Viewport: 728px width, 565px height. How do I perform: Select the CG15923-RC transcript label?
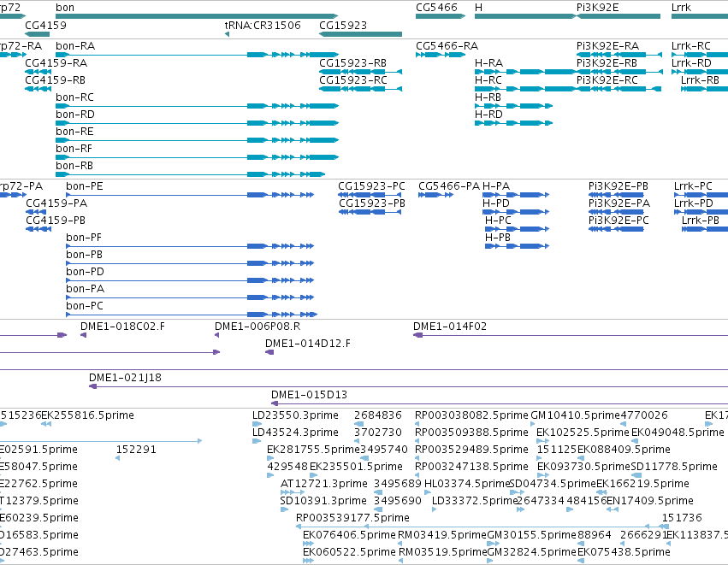[x=352, y=80]
